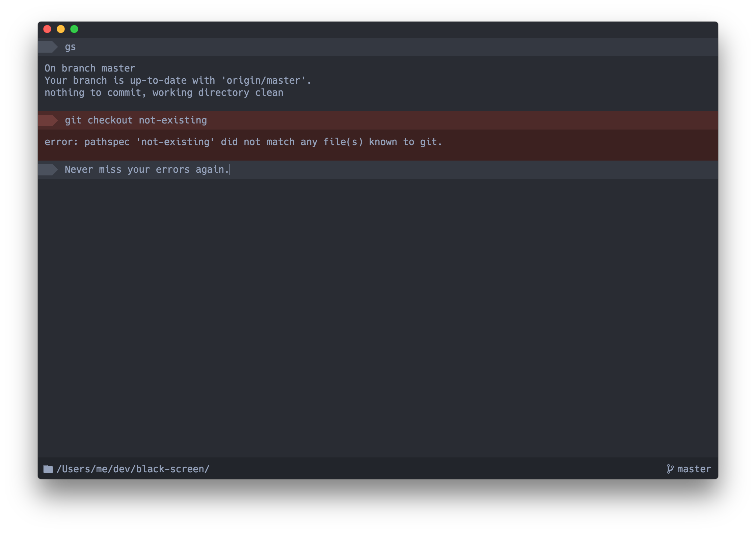Click the master branch label

coord(694,469)
